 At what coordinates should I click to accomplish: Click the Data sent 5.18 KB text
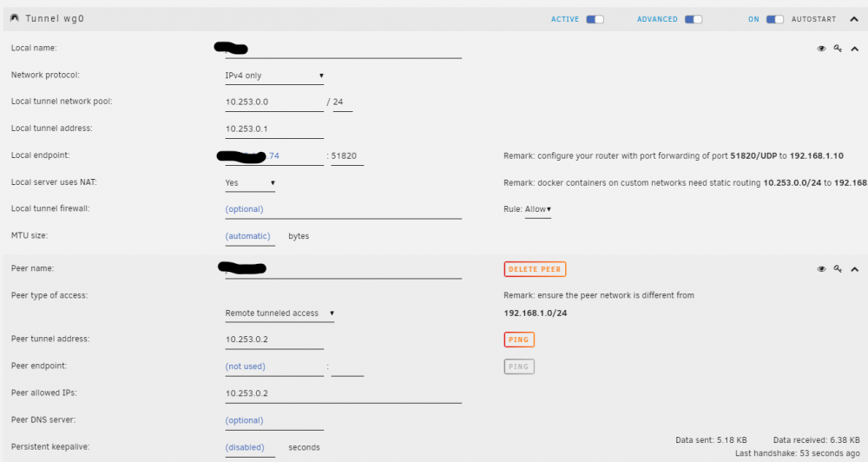[711, 440]
